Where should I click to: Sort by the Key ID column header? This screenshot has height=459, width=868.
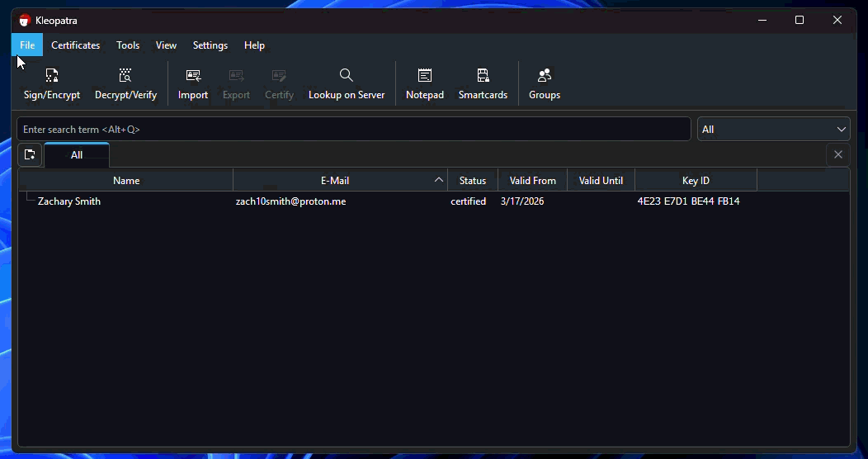pos(696,181)
